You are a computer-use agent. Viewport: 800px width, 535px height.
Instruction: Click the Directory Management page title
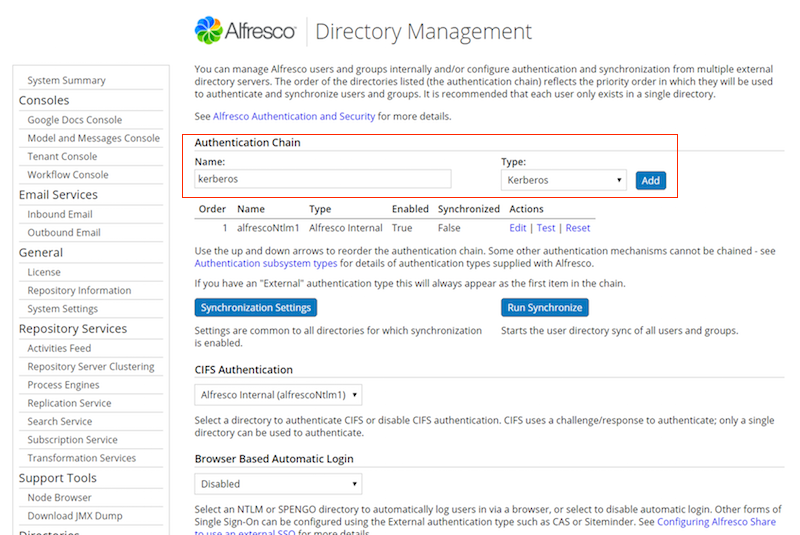[423, 31]
